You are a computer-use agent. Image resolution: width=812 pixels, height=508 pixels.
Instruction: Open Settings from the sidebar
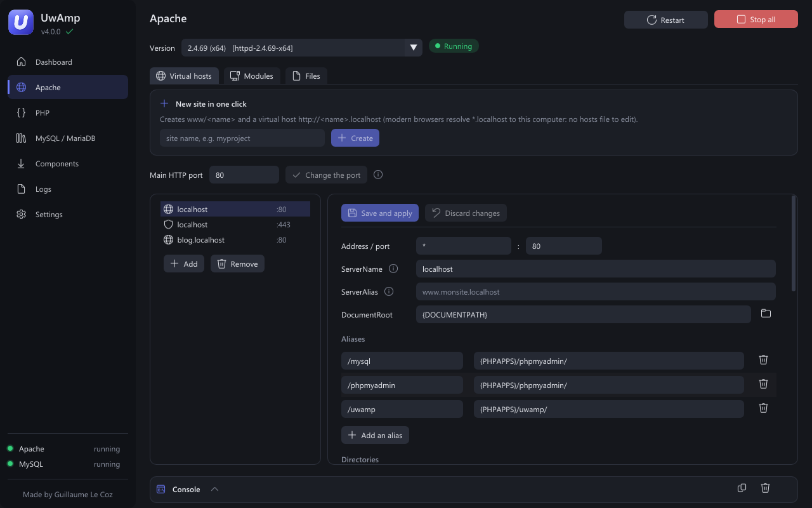click(68, 215)
